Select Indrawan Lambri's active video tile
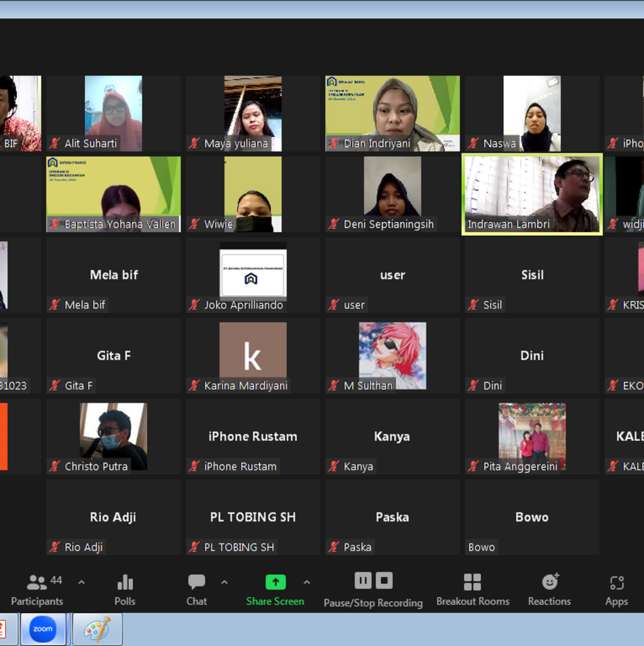This screenshot has height=646, width=644. tap(532, 194)
